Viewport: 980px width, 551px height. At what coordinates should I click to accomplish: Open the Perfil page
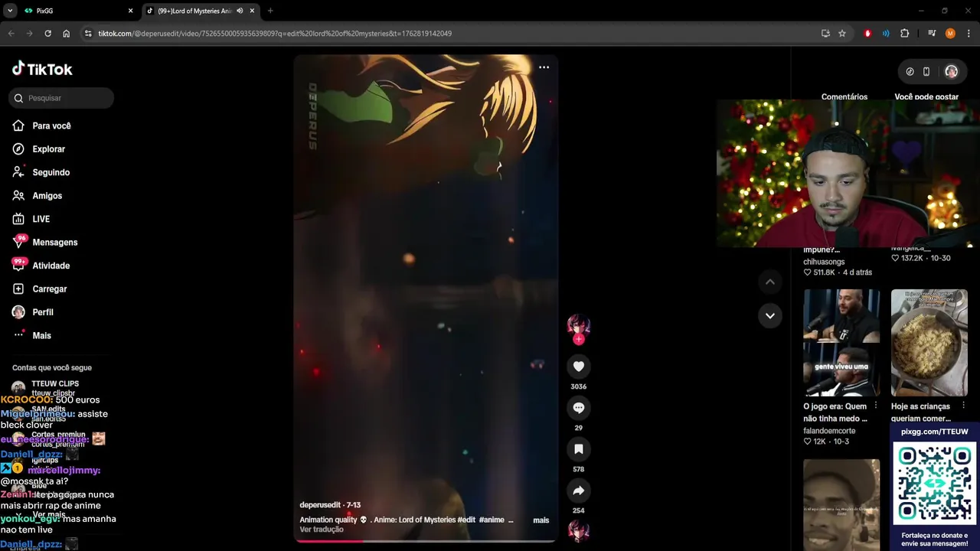[x=43, y=312]
